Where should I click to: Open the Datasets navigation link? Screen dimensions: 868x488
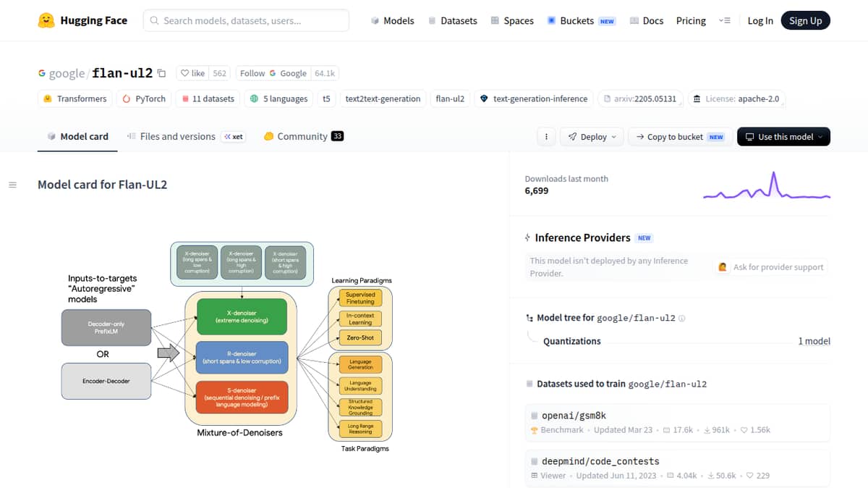(x=453, y=20)
